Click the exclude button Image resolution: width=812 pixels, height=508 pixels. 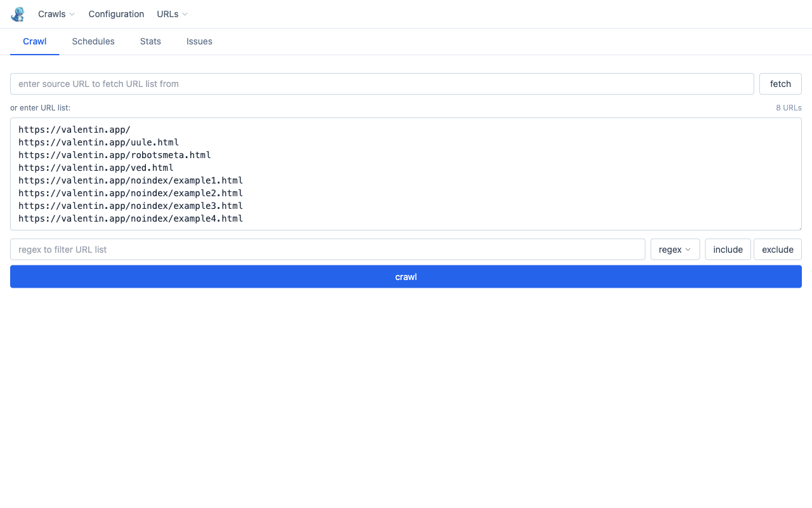[778, 250]
